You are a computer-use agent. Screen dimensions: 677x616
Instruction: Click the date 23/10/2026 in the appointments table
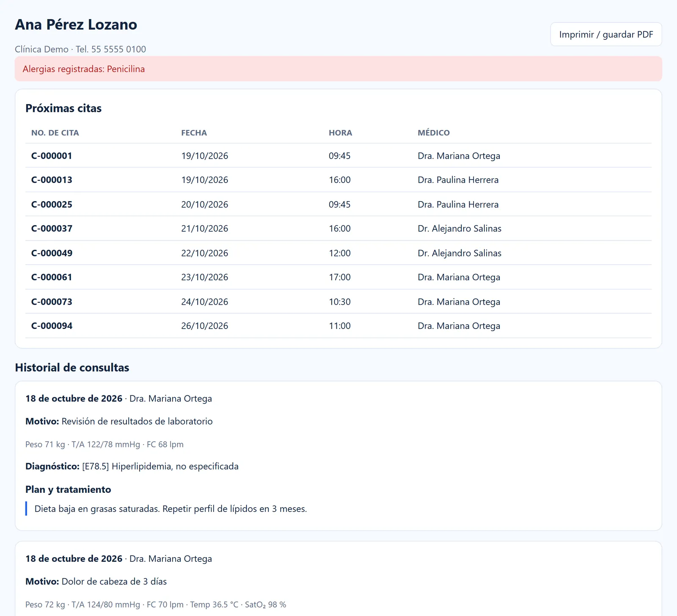205,277
